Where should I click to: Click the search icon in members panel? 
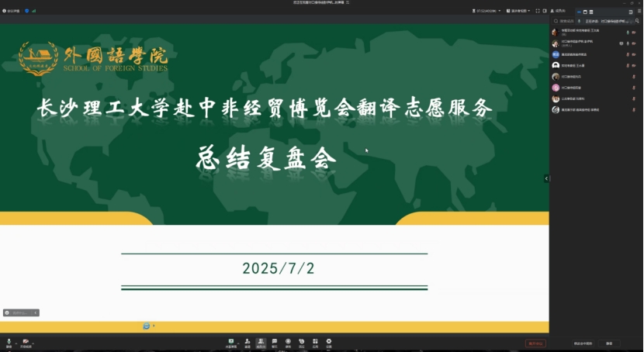point(556,21)
